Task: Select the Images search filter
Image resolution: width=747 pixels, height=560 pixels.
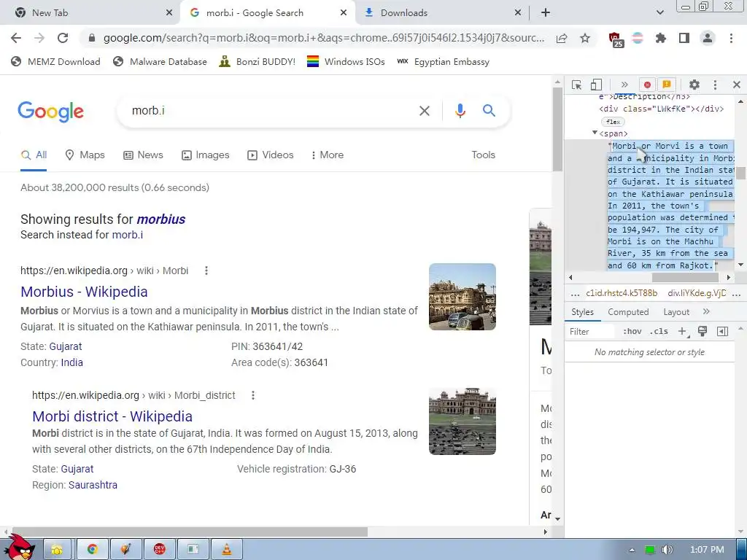Action: click(205, 155)
